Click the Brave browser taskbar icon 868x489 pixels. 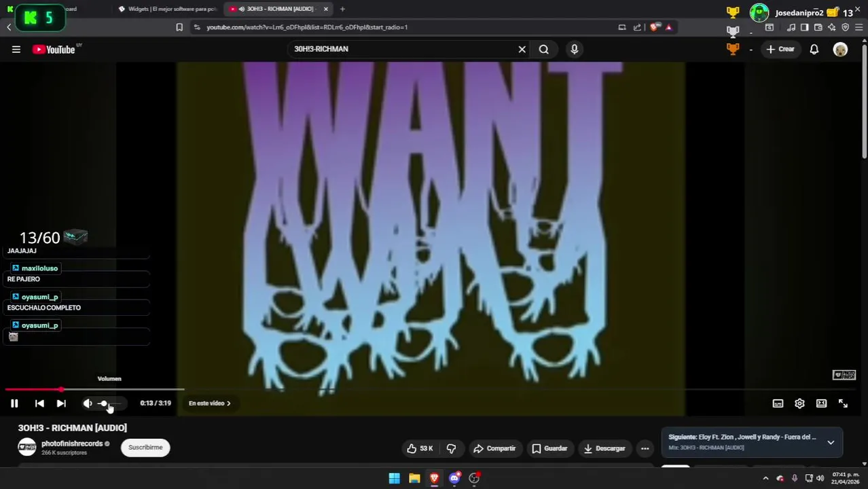point(434,478)
